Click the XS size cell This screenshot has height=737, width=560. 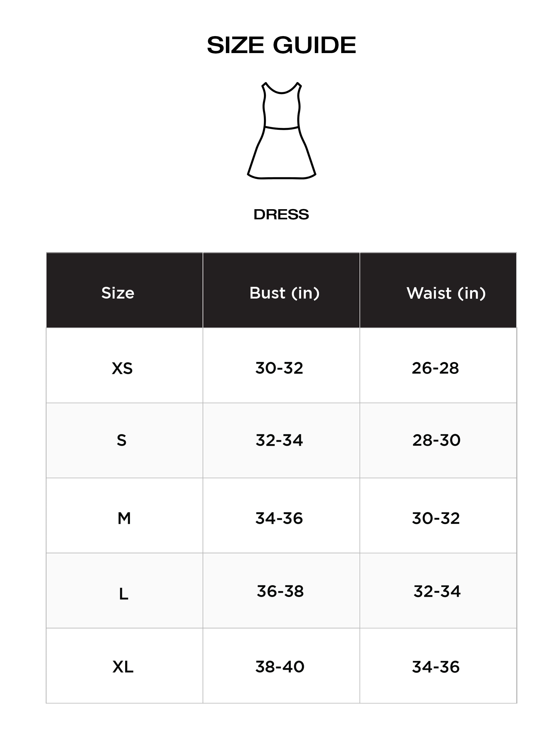[122, 368]
